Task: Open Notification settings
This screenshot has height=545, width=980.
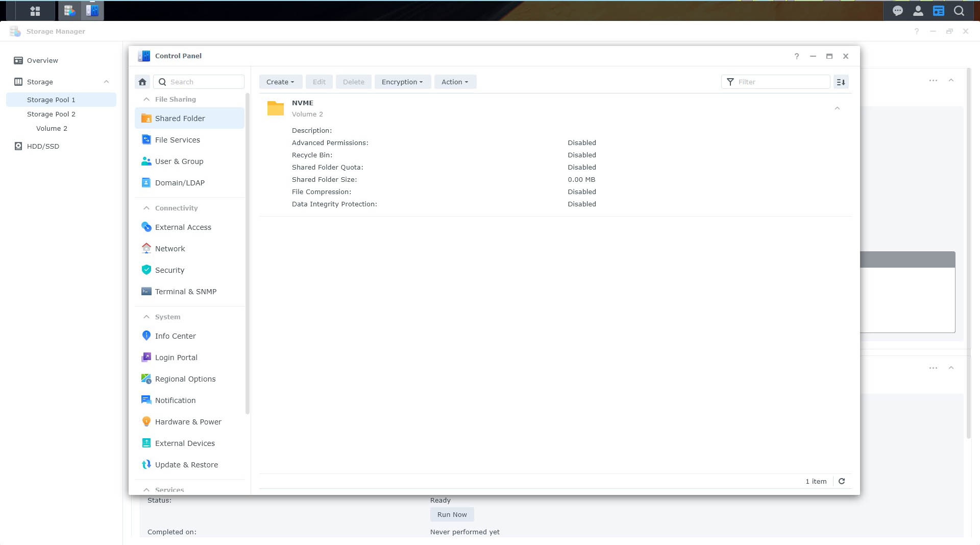Action: click(189, 400)
